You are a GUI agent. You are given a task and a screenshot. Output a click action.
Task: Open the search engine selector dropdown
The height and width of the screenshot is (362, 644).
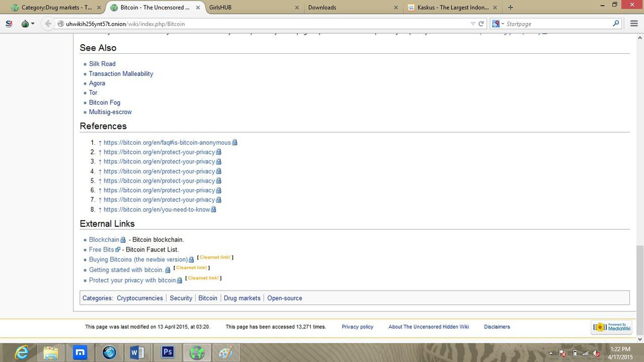click(498, 24)
